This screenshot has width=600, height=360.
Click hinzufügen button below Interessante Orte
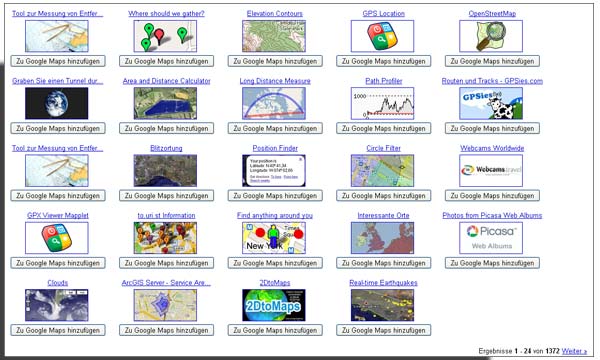[x=383, y=263]
